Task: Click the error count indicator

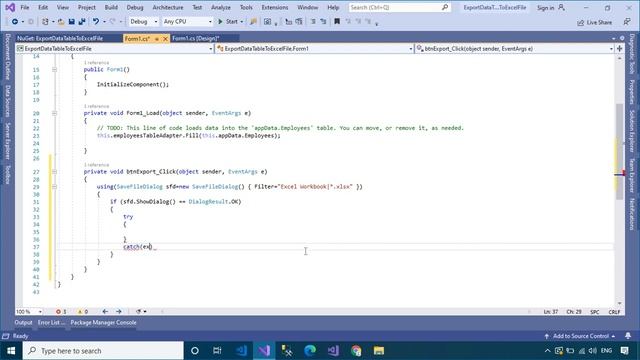Action: click(61, 312)
